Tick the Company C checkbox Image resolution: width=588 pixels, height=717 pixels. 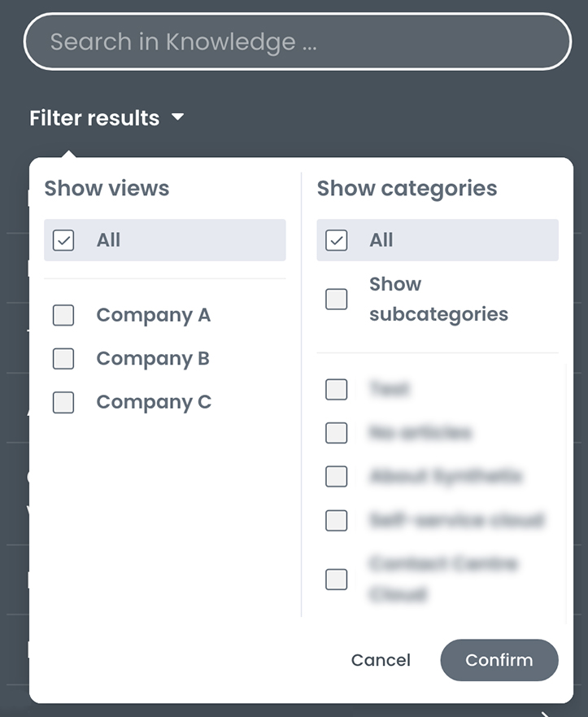click(x=63, y=402)
